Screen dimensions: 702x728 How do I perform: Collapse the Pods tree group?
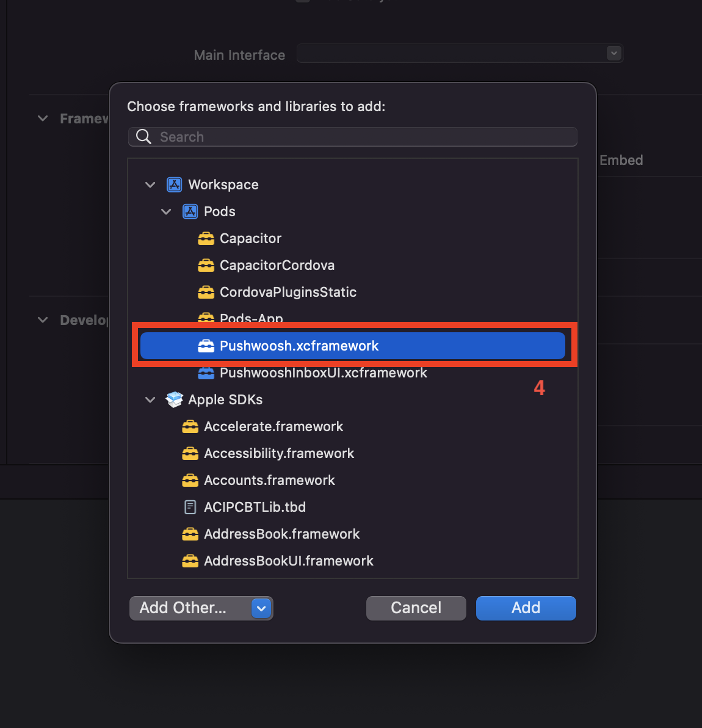click(166, 212)
